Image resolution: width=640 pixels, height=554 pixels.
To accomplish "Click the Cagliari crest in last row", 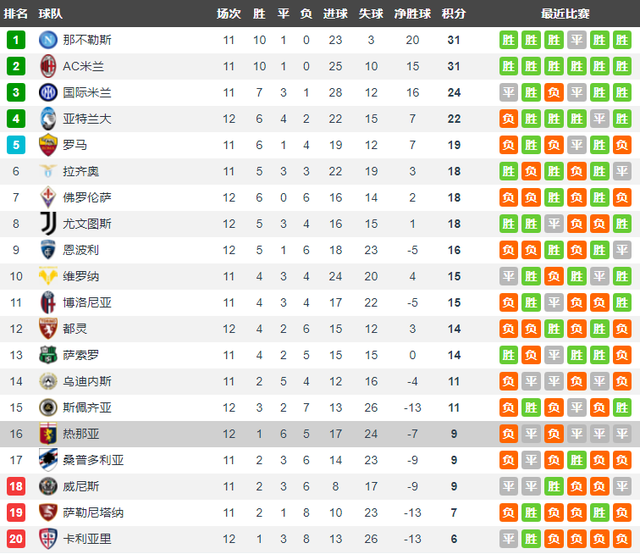I will pos(48,538).
